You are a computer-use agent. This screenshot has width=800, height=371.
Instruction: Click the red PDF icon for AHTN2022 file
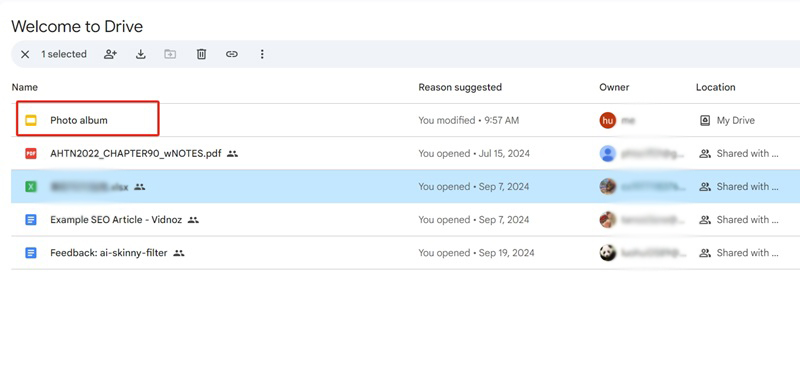pos(31,154)
